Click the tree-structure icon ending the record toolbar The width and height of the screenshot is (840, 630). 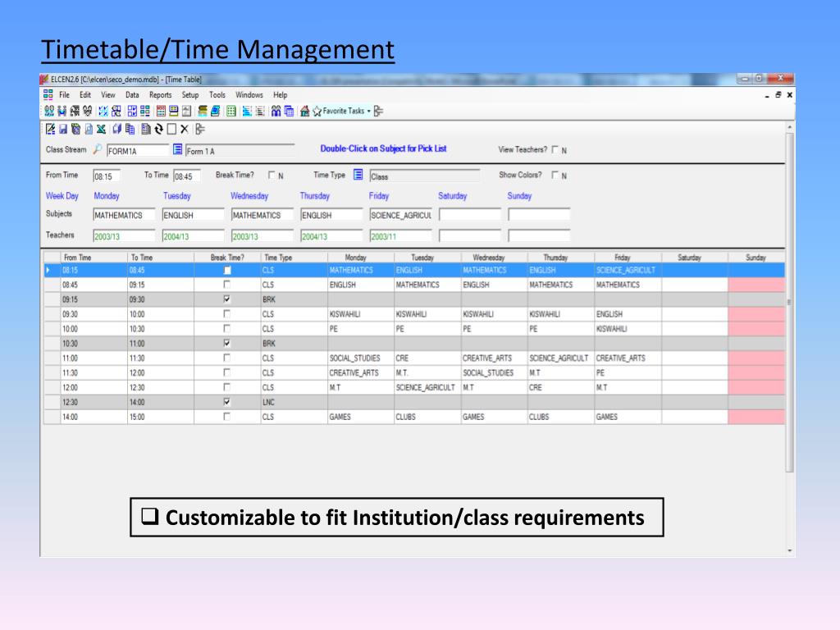click(200, 129)
